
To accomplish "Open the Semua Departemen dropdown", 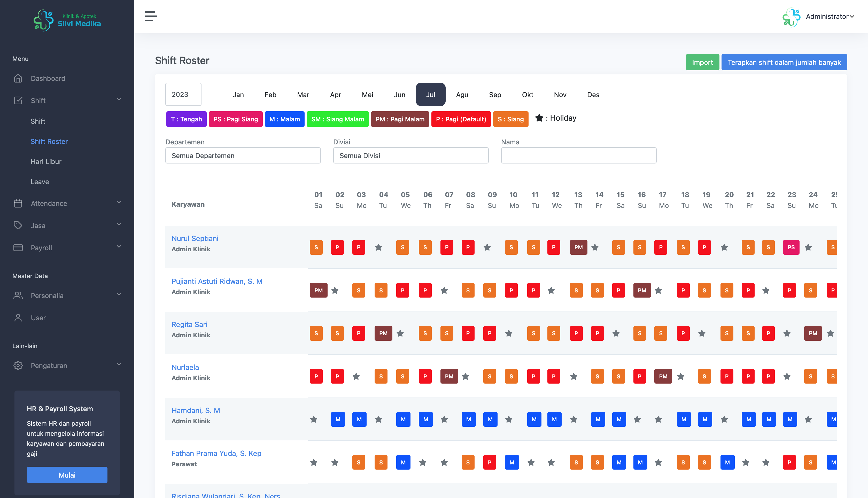I will click(x=243, y=155).
